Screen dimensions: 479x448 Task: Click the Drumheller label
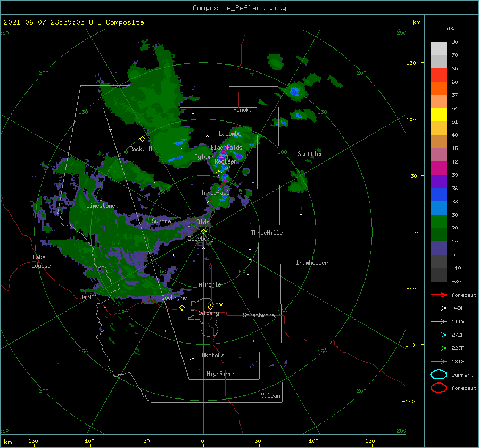click(312, 263)
